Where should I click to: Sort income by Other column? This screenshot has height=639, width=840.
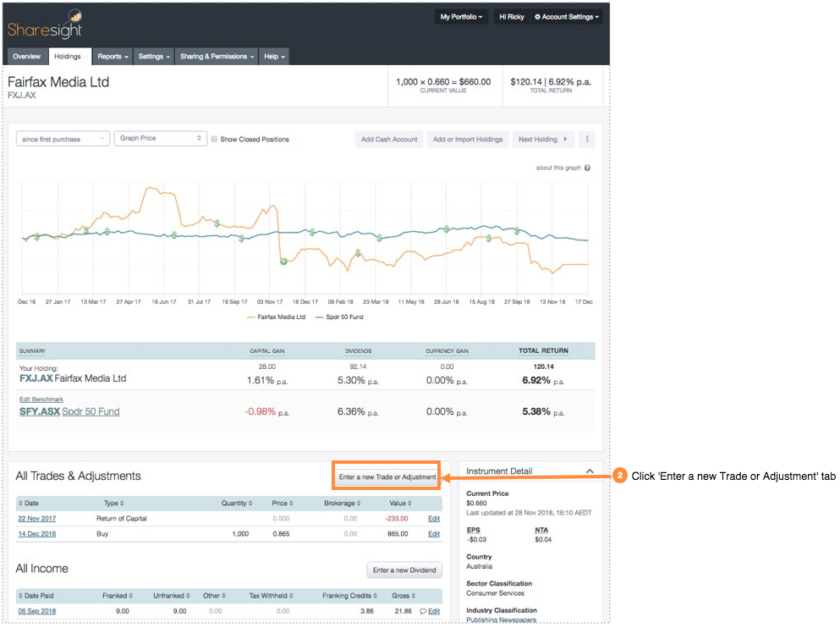214,596
